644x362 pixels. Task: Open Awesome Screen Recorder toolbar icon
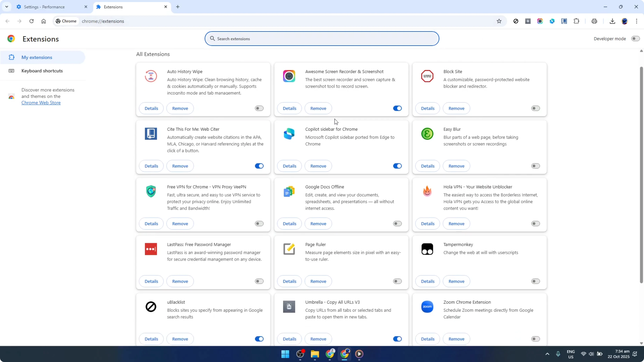(540, 21)
